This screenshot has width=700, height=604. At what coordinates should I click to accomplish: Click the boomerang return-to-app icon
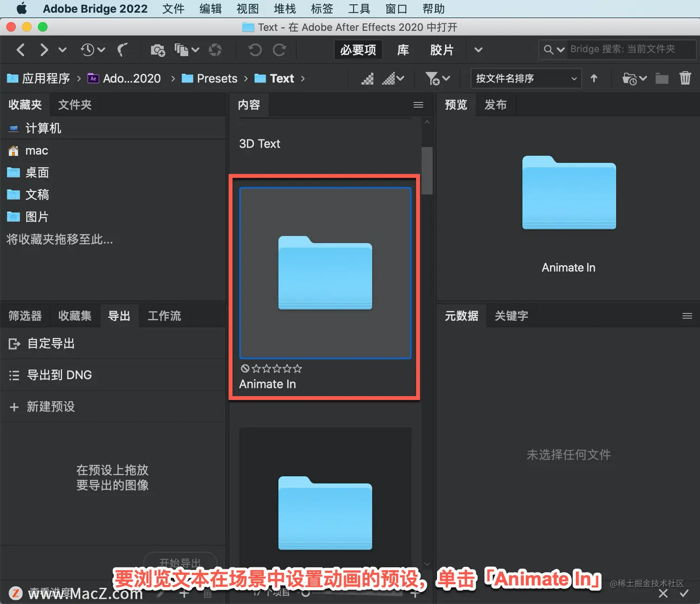tap(122, 50)
